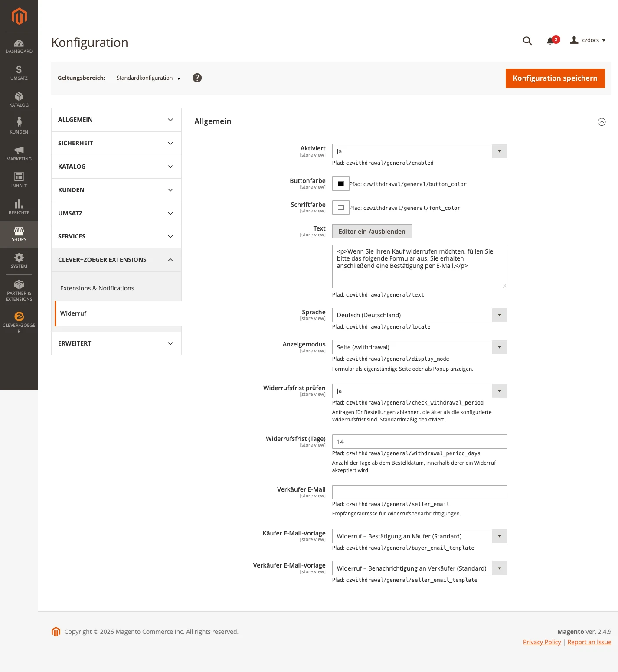Click Konfiguration speichern button
This screenshot has width=618, height=672.
[555, 78]
